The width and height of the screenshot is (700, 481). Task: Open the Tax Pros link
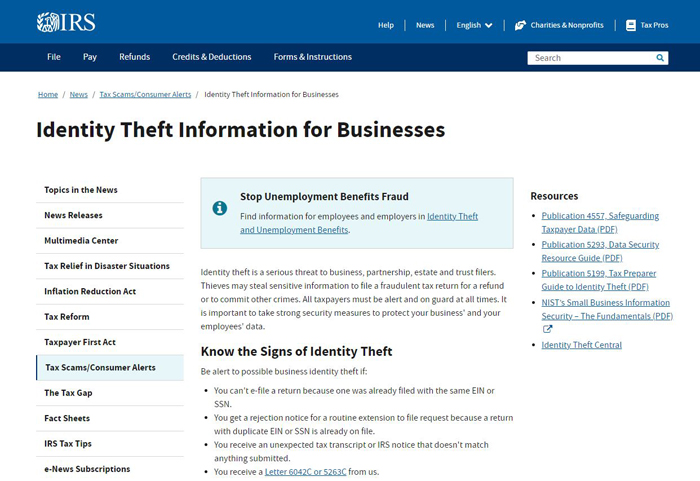click(x=654, y=25)
